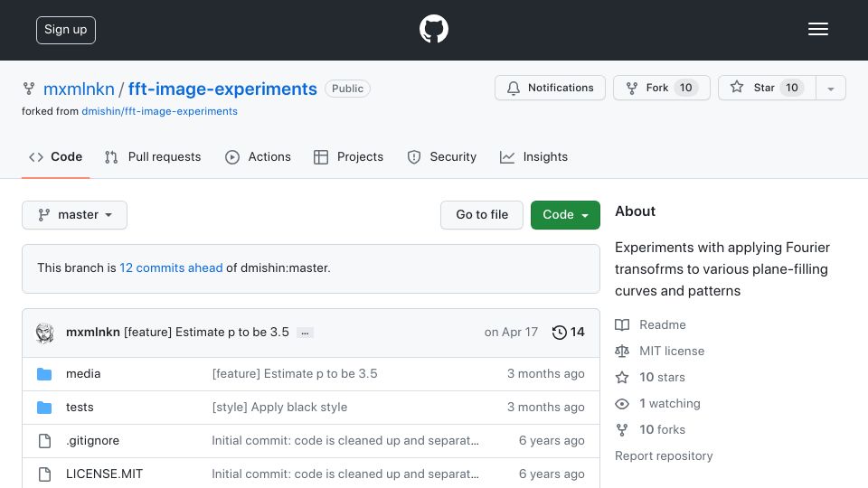This screenshot has height=488, width=868.
Task: Open 10 forks link in About
Action: [x=650, y=430]
